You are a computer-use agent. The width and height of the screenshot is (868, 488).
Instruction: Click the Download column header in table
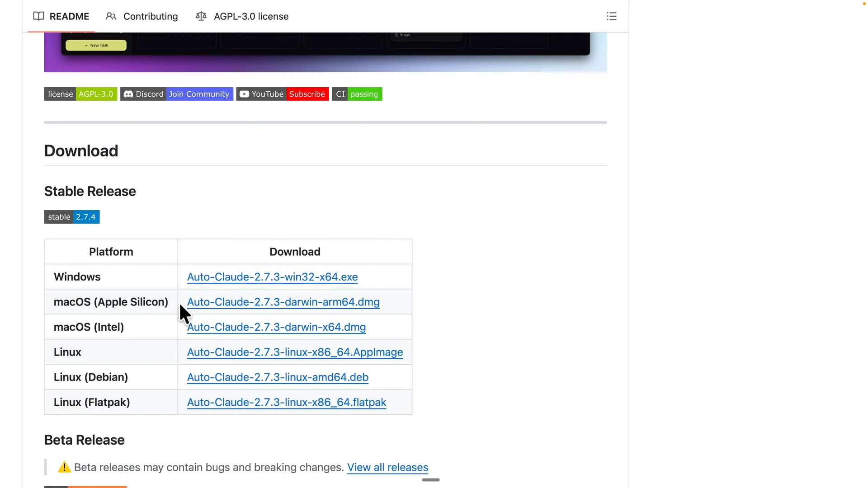[295, 252]
